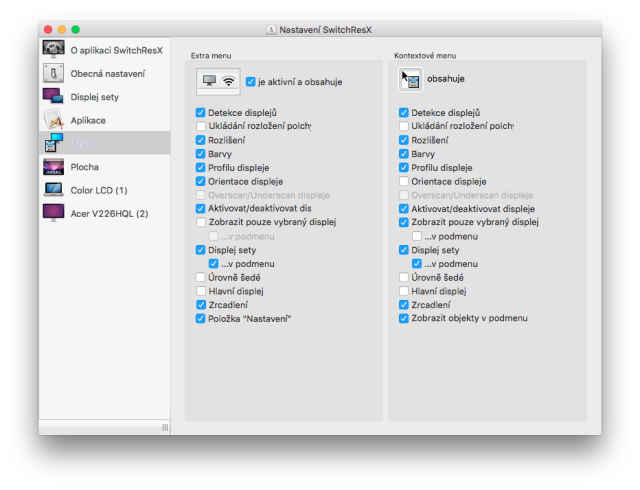Toggle Položka "Nastavení" checkbox
This screenshot has width=640, height=490.
(200, 318)
